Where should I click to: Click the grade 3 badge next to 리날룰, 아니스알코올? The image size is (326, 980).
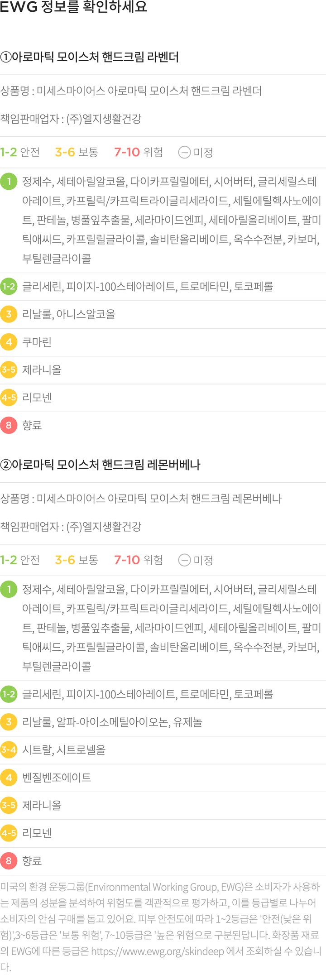pos(9,314)
